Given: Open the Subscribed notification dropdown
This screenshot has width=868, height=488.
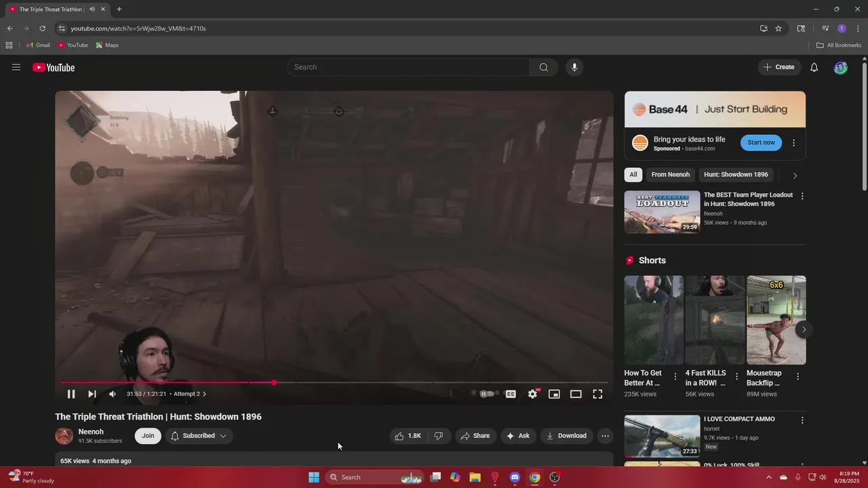Looking at the screenshot, I should (199, 436).
